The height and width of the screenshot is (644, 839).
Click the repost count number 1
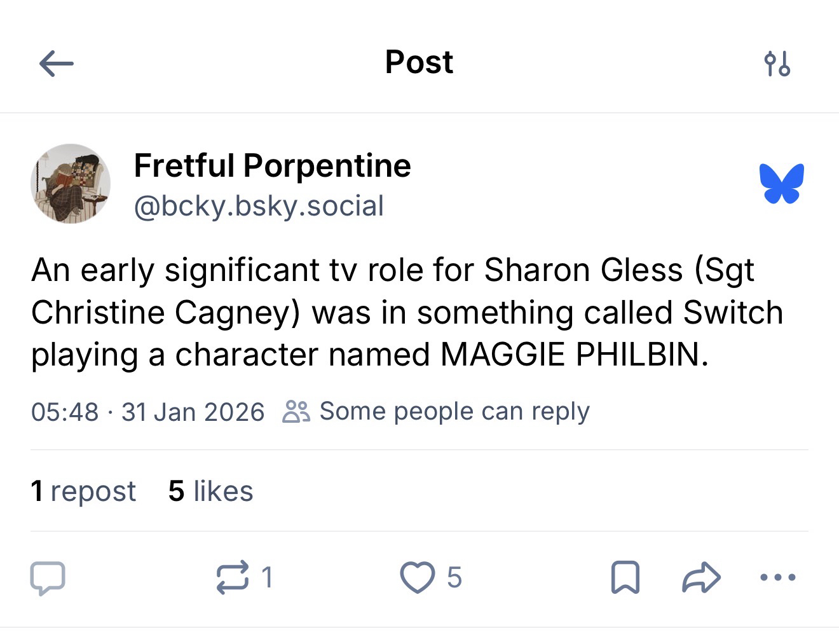coord(267,577)
